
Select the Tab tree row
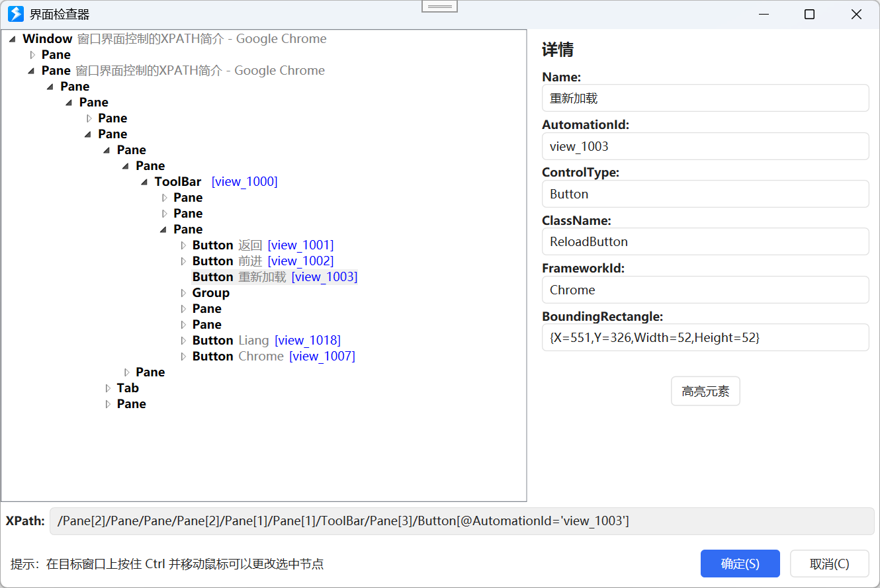point(128,388)
